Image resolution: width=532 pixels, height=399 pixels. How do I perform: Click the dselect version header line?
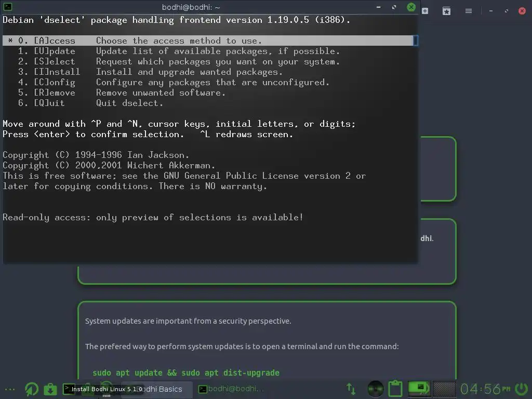pos(177,20)
